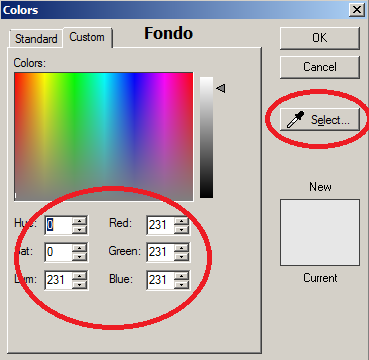Click the luminance slider triangle marker
This screenshot has height=360, width=369.
(x=221, y=88)
